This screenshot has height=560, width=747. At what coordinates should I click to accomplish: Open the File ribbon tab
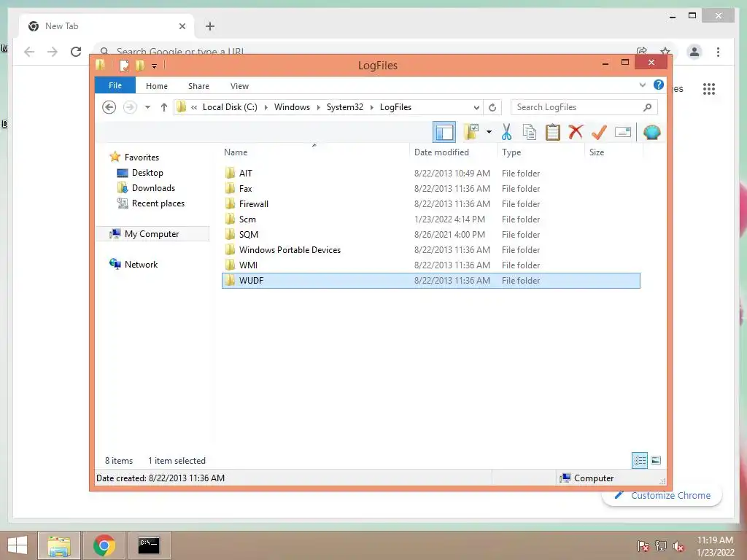pos(115,86)
